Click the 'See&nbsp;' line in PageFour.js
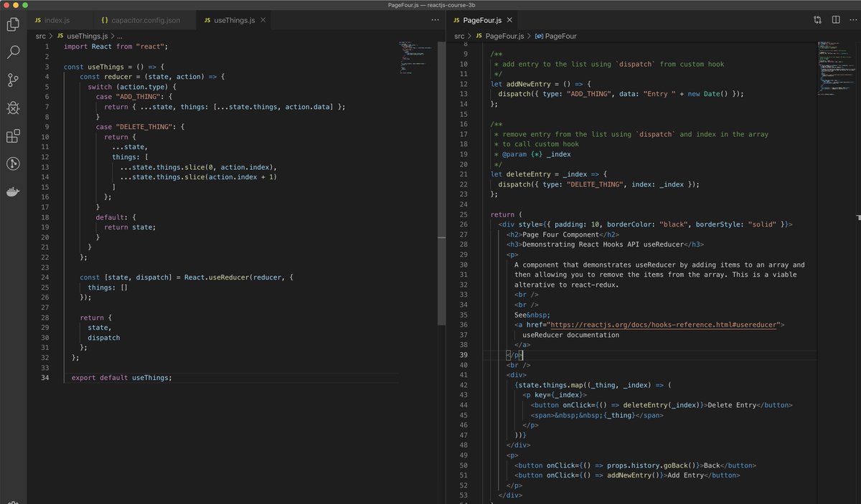The height and width of the screenshot is (504, 861). (532, 315)
